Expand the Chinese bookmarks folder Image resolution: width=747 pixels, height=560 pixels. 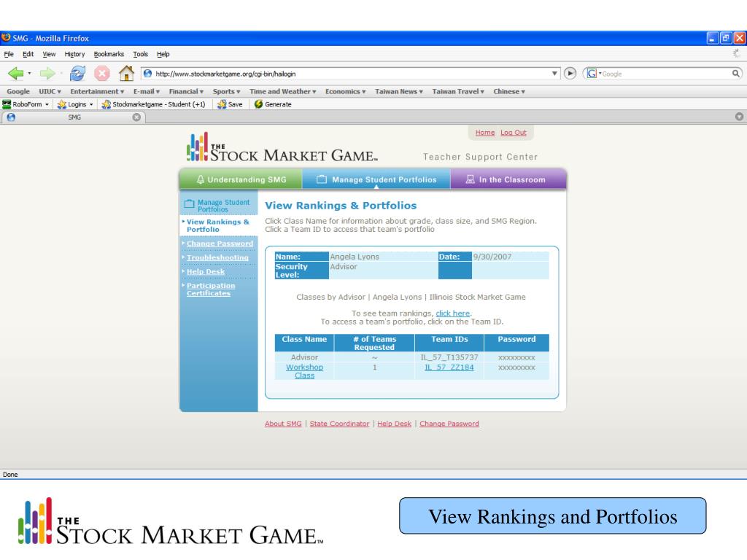click(x=508, y=91)
